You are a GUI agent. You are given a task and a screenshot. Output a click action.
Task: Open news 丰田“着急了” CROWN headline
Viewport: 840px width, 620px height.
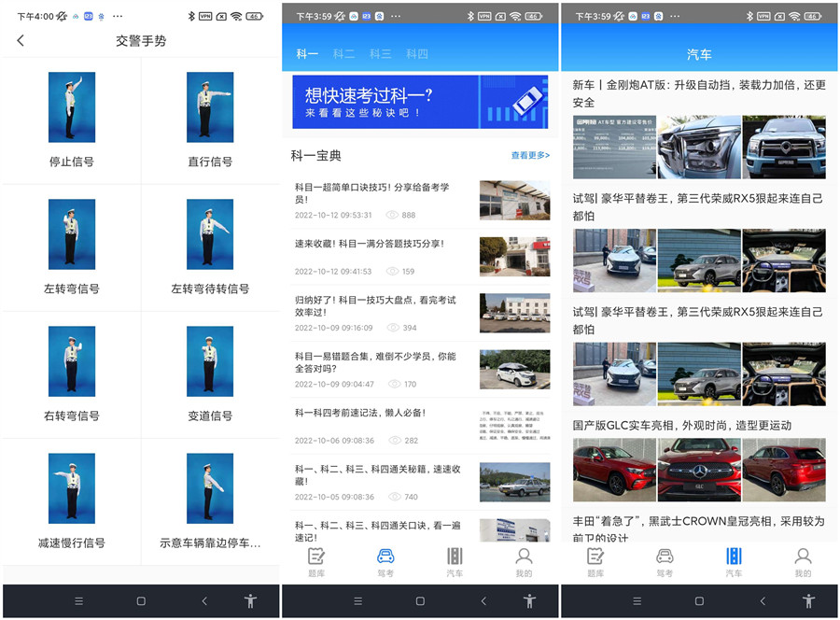click(699, 528)
